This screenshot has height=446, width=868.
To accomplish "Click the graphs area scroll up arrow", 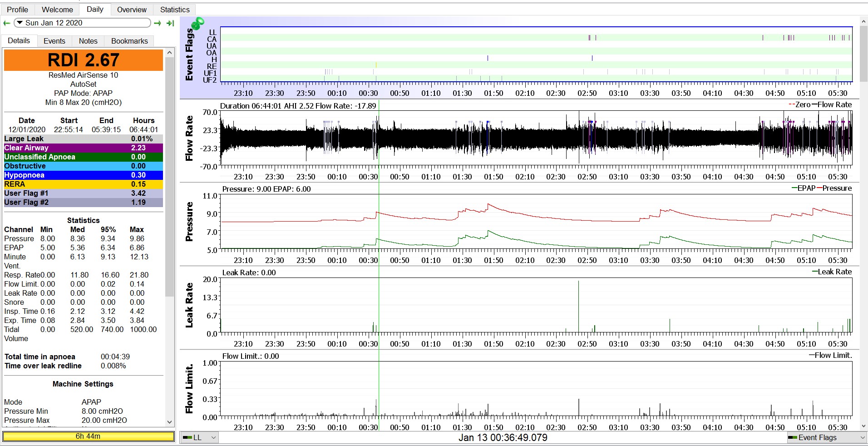I will [x=863, y=22].
